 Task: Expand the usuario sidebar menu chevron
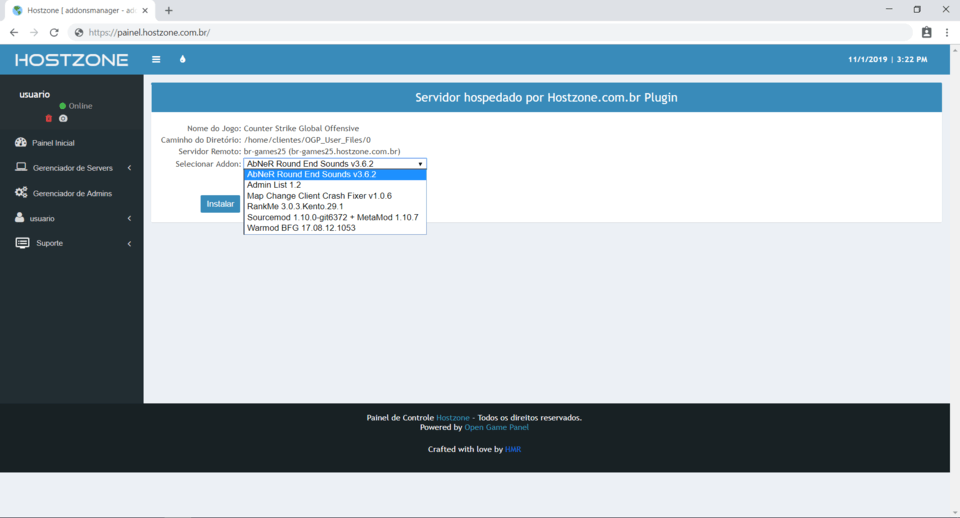(129, 219)
